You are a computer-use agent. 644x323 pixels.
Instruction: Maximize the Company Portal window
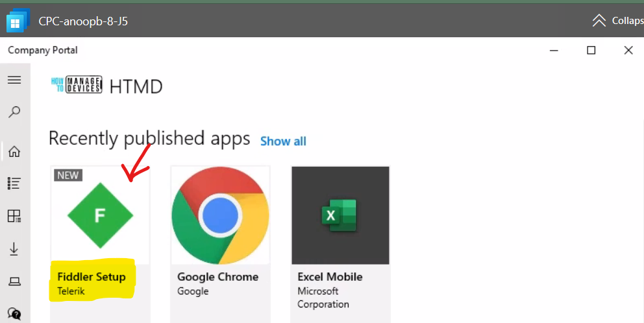coord(591,50)
